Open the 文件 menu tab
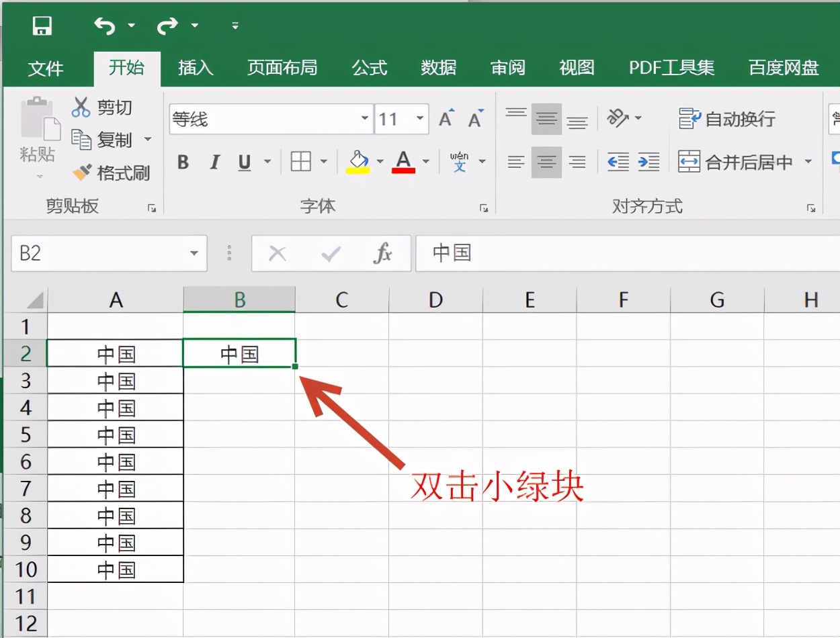Screen dimensions: 840x638 pyautogui.click(x=46, y=68)
